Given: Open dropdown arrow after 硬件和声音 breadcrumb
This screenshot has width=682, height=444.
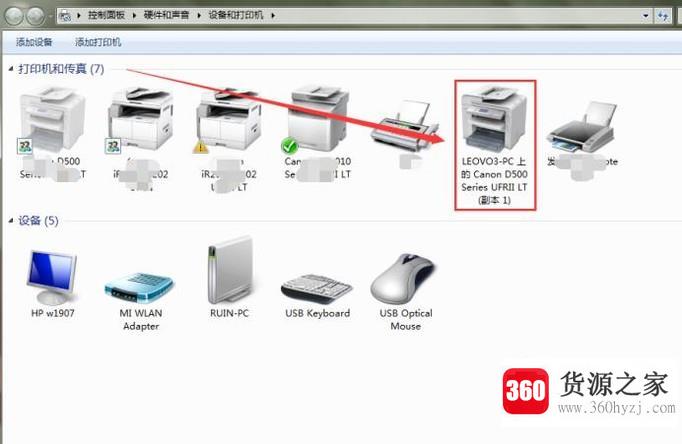Looking at the screenshot, I should pos(199,15).
